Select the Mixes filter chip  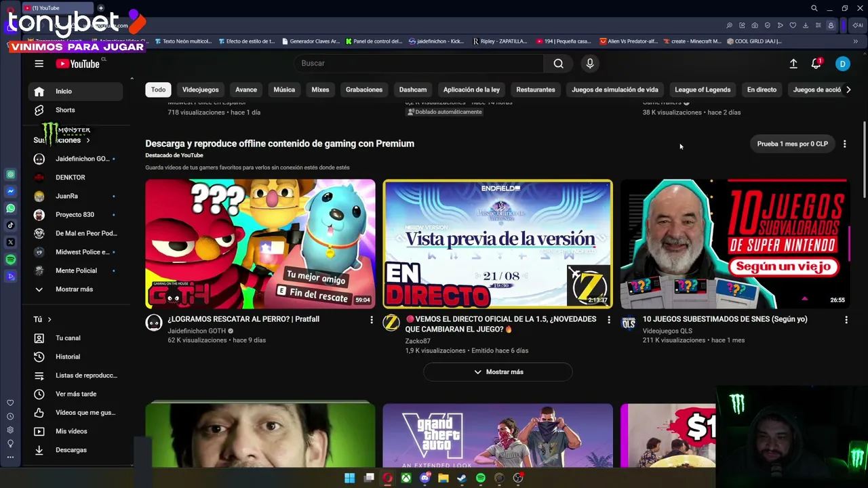[x=320, y=89]
